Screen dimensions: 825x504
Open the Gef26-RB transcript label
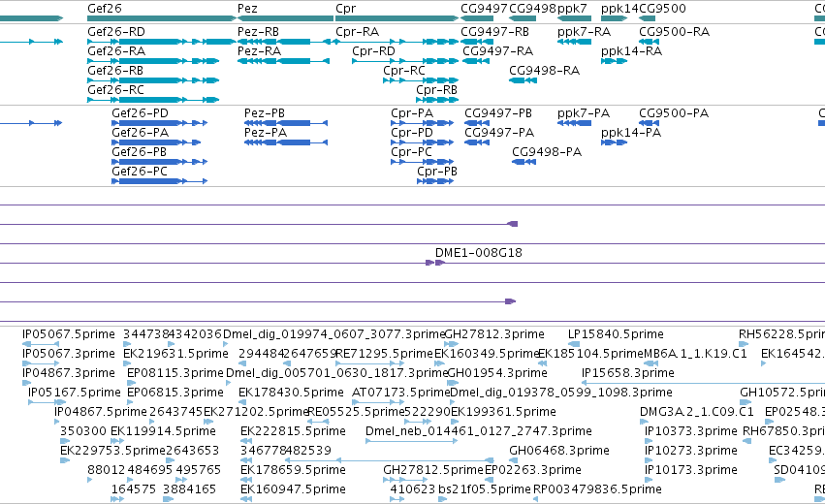(x=115, y=71)
